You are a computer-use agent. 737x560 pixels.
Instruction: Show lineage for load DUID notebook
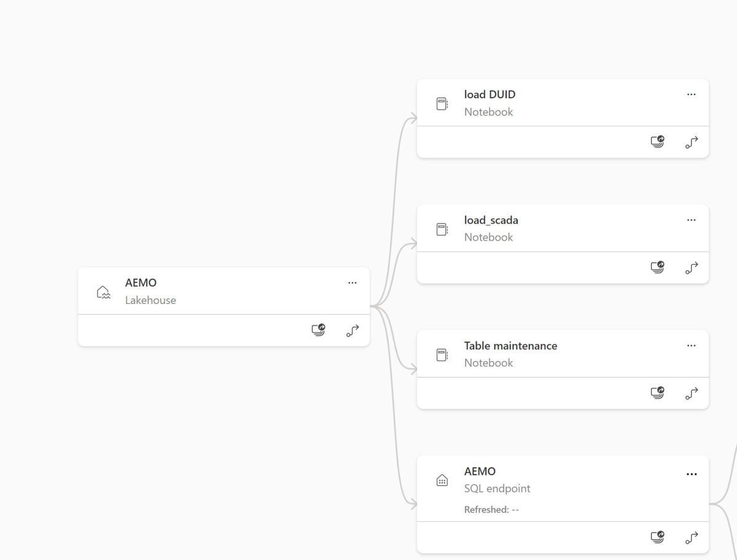[x=692, y=142]
